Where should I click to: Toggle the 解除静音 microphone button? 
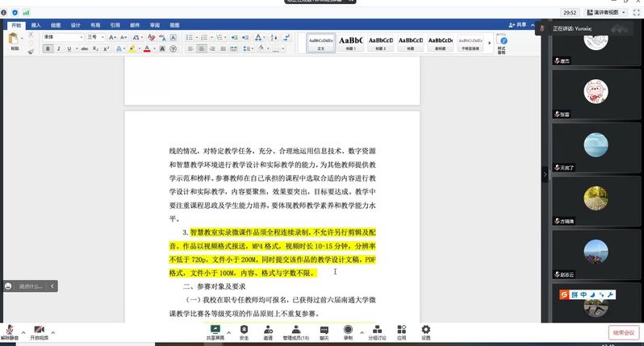point(10,331)
